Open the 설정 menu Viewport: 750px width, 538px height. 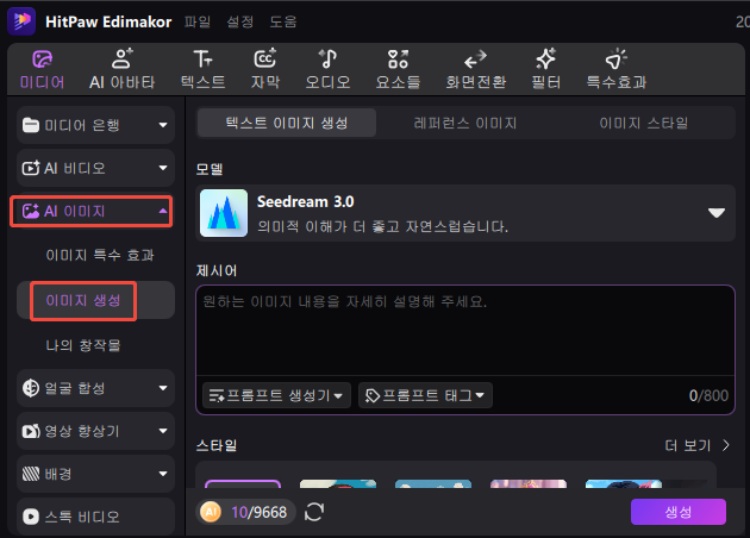(240, 22)
